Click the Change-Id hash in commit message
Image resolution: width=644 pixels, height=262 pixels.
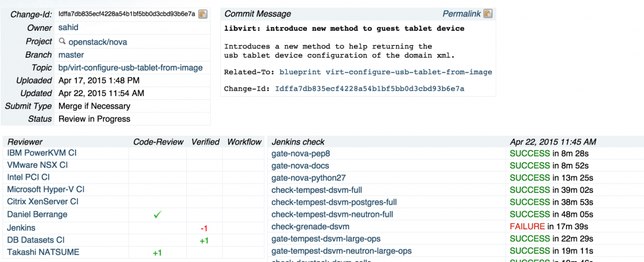370,89
